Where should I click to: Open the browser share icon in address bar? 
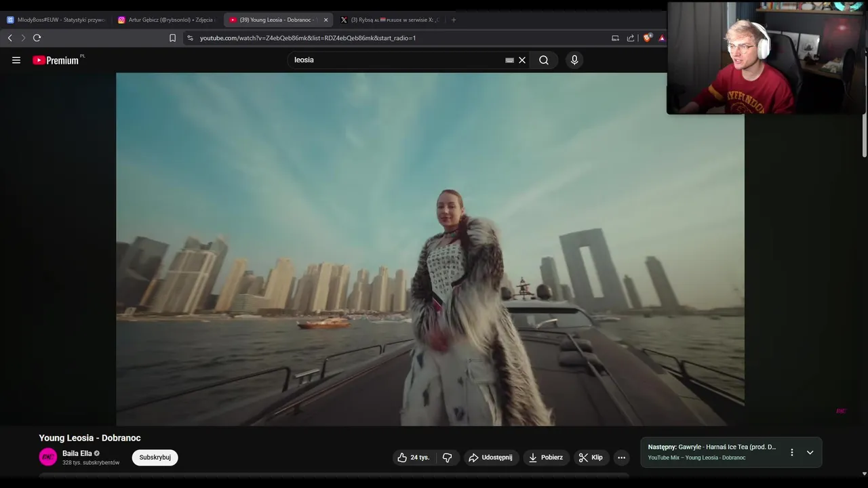631,38
